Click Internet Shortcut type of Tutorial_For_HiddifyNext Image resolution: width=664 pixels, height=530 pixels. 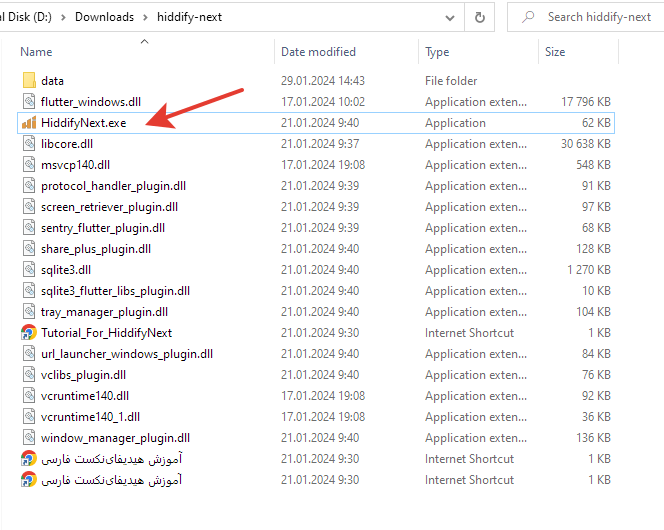click(469, 333)
